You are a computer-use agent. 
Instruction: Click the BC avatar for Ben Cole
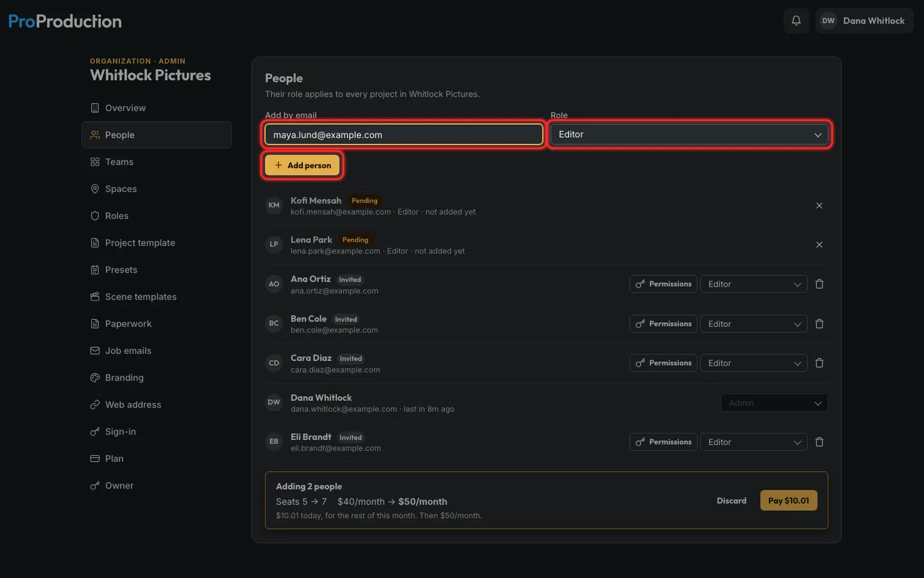[274, 324]
